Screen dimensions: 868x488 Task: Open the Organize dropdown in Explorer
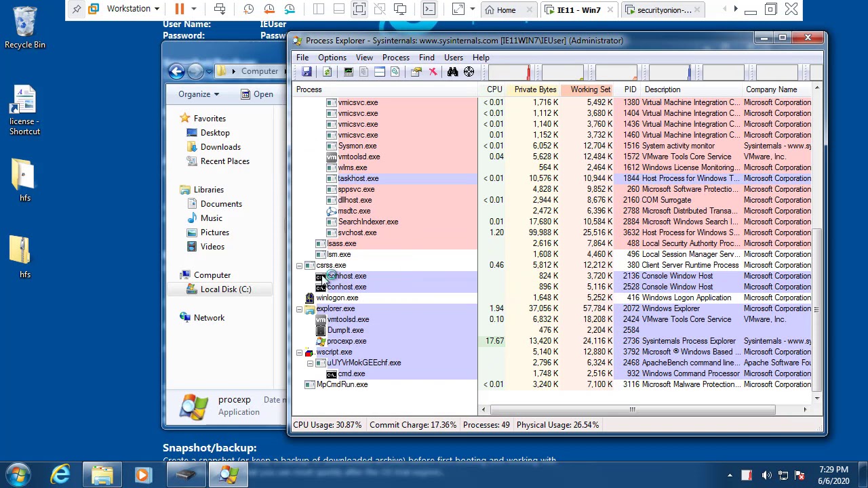tap(199, 94)
